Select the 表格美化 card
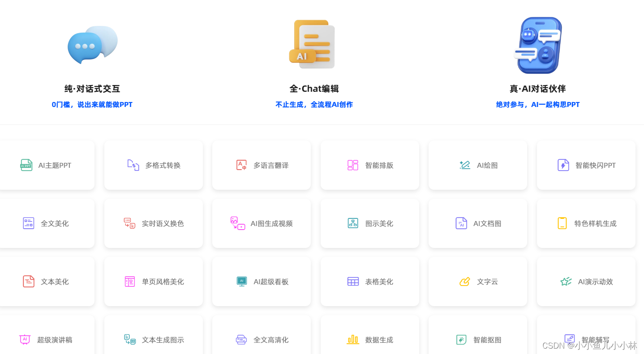Viewport: 644px width, 354px height. coord(370,281)
